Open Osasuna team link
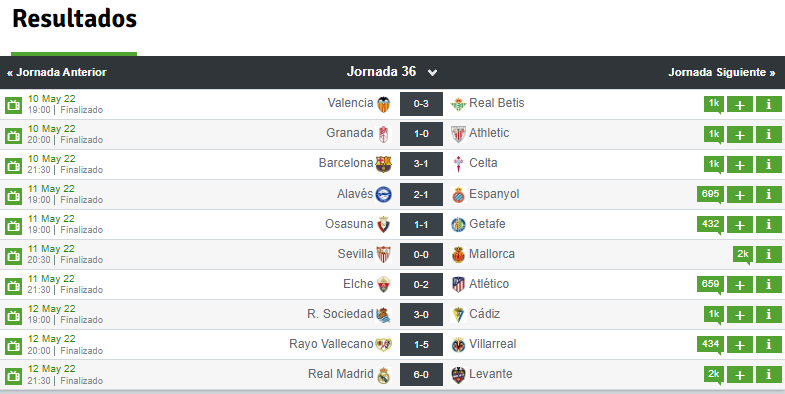Image resolution: width=785 pixels, height=394 pixels. click(349, 224)
